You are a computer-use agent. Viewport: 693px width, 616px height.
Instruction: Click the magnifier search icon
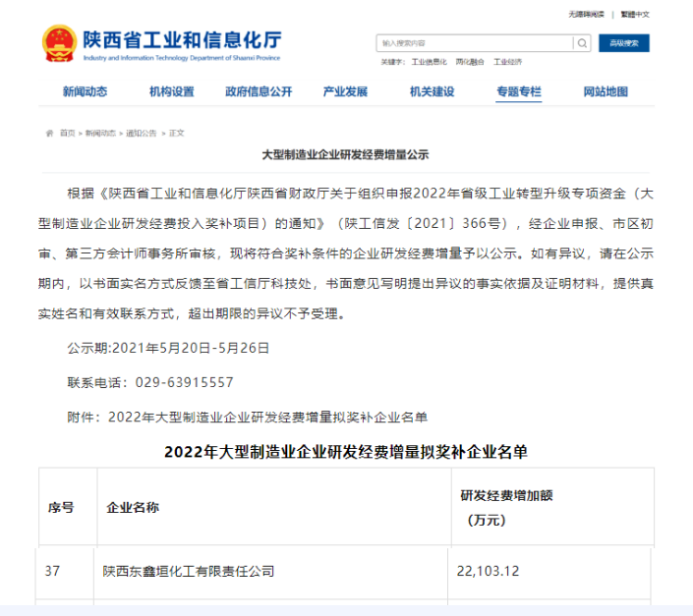tap(582, 43)
